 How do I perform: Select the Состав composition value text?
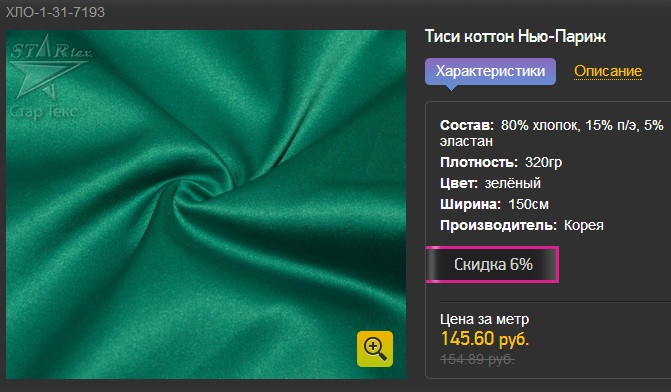(x=552, y=133)
